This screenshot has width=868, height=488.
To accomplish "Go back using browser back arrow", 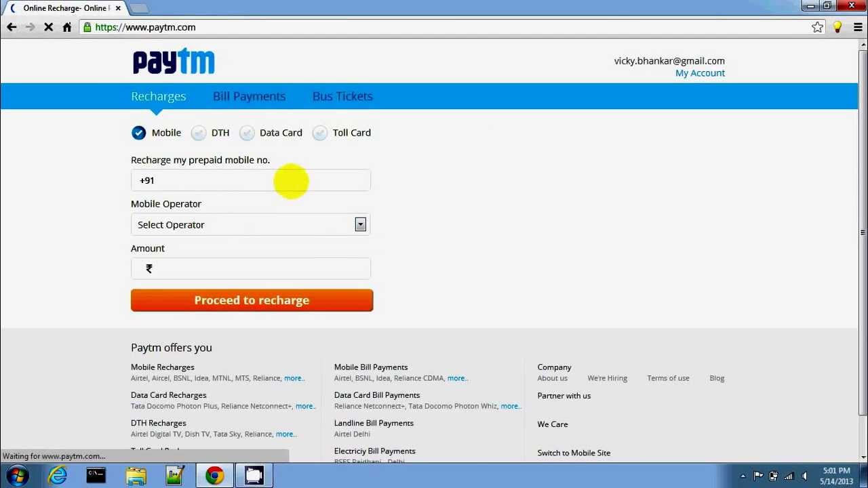I will point(12,27).
